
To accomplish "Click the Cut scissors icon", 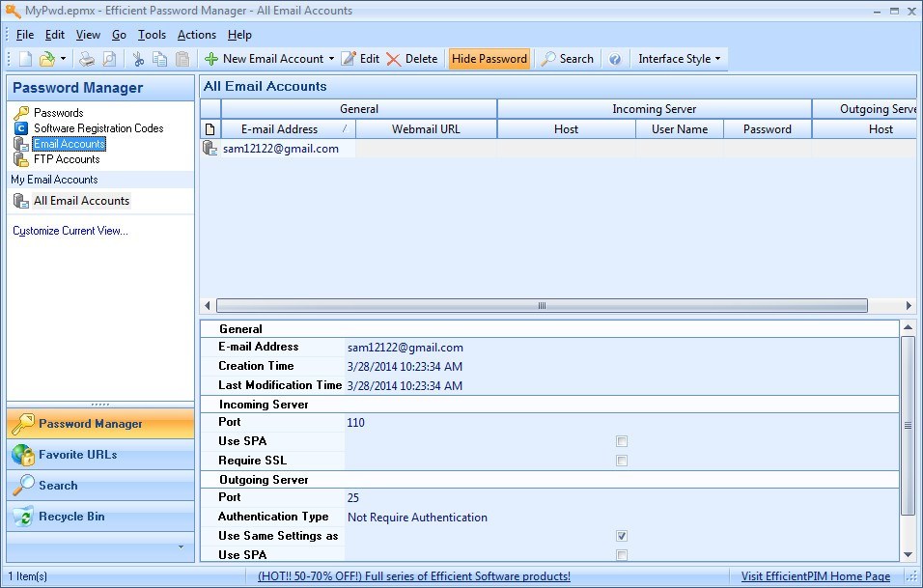I will pos(138,59).
